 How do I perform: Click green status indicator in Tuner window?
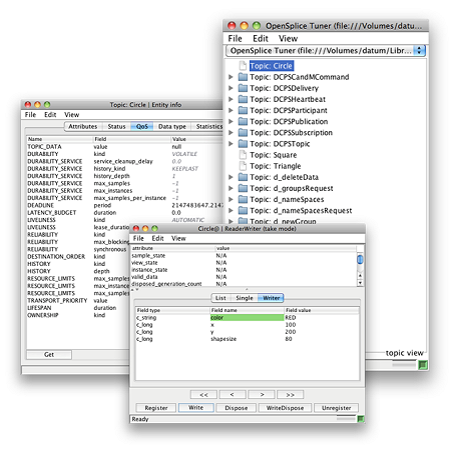423,365
